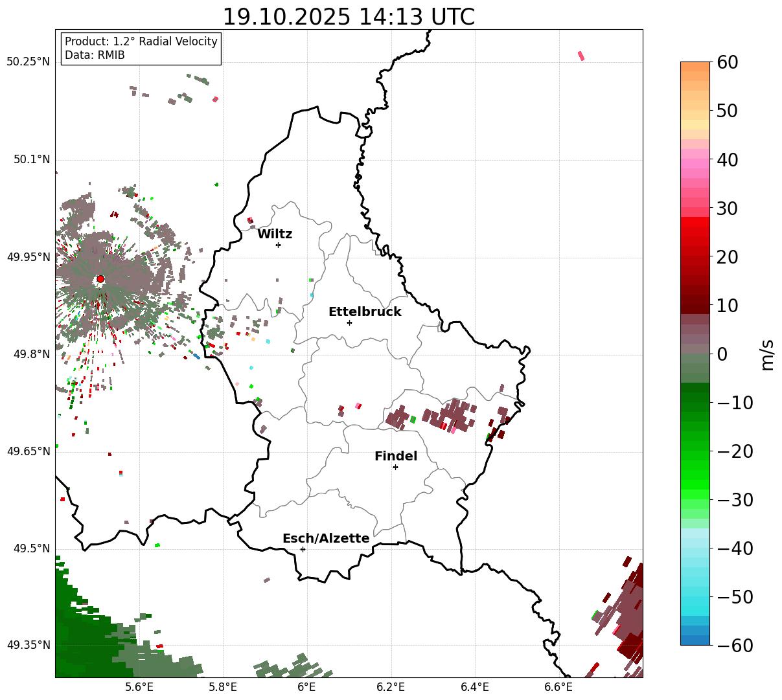
Task: Click the "Ettelbruck" city label
Action: (x=365, y=312)
